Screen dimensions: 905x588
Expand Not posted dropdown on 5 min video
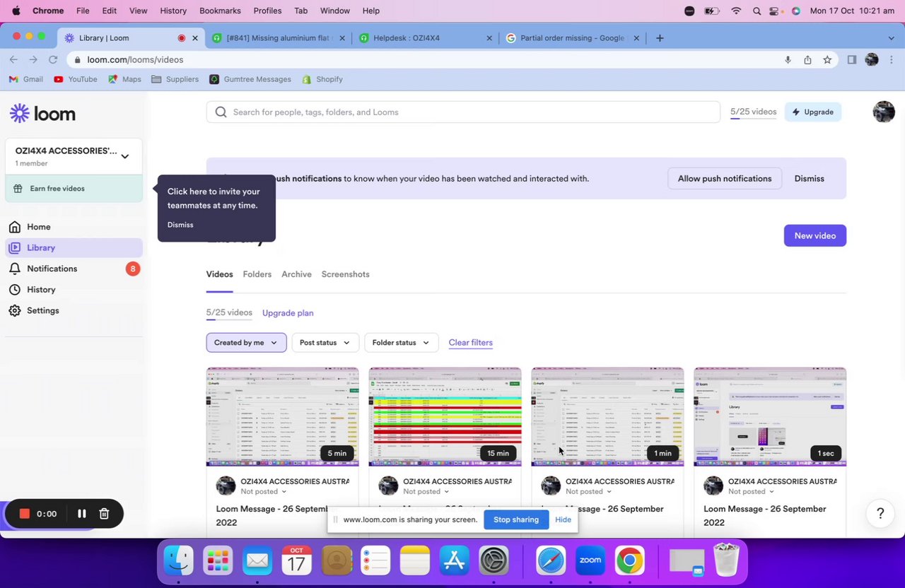pyautogui.click(x=264, y=492)
